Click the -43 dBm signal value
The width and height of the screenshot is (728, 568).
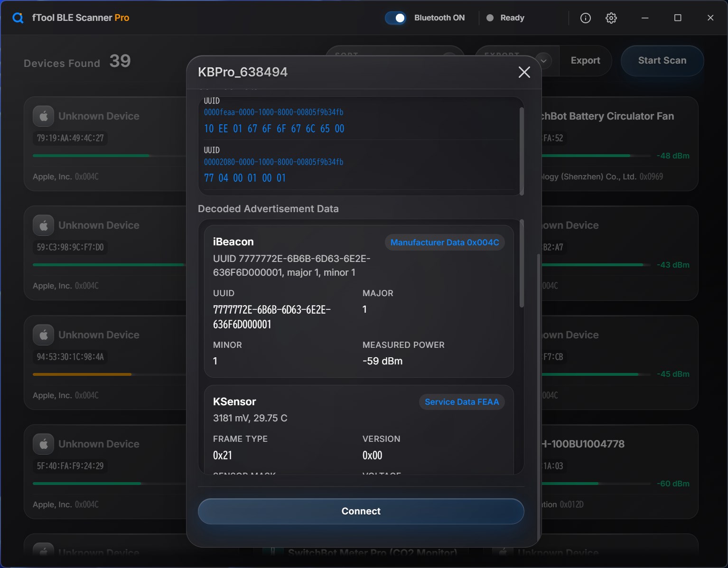[x=673, y=265]
